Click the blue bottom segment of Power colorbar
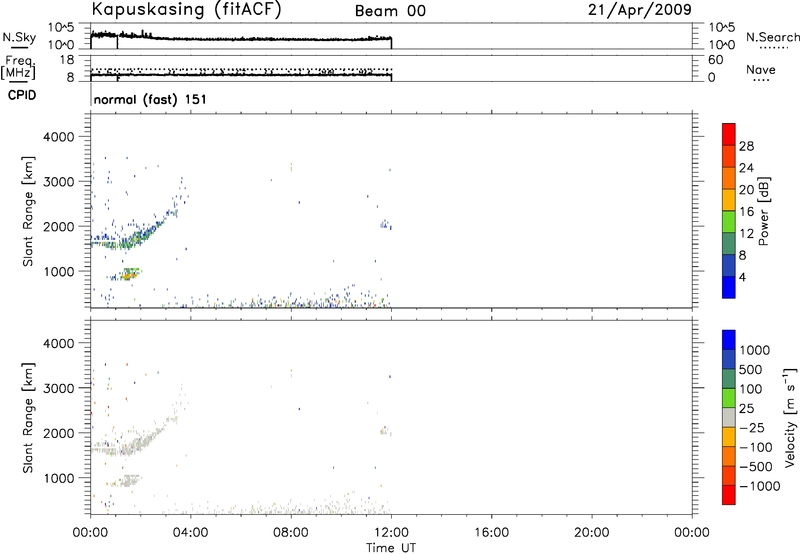This screenshot has width=800, height=554. coord(729,288)
